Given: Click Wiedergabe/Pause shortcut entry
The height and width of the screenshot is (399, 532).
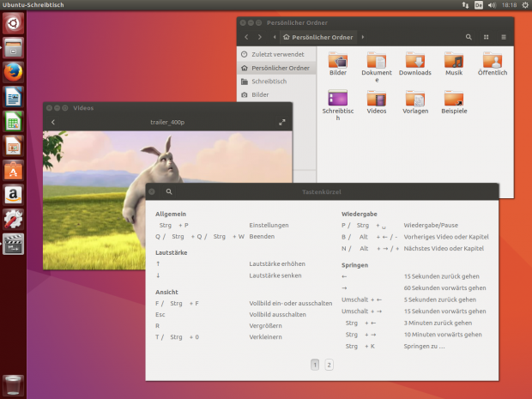Looking at the screenshot, I should pos(431,226).
